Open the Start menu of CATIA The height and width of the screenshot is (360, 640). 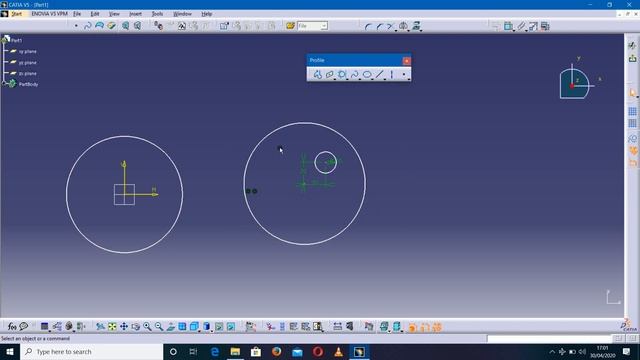click(16, 14)
